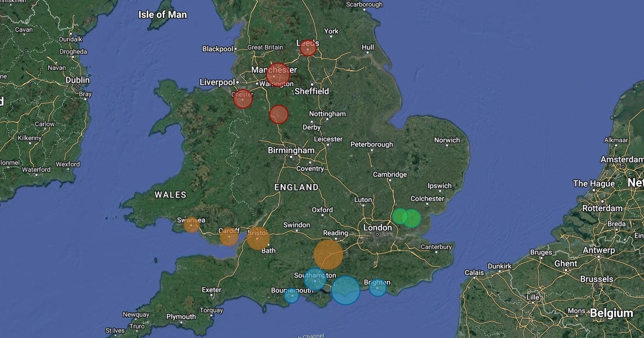Click the green circle farther from London
Screen dimensions: 644x338
pos(412,218)
